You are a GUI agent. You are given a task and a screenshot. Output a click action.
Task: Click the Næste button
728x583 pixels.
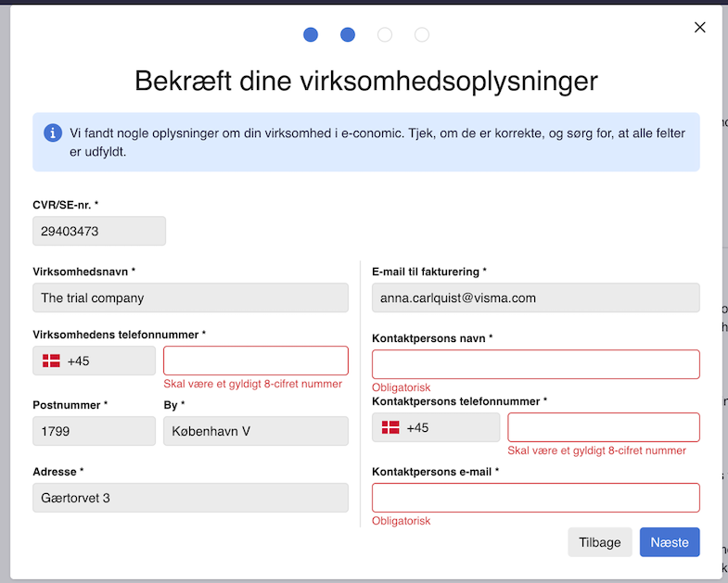pos(670,542)
